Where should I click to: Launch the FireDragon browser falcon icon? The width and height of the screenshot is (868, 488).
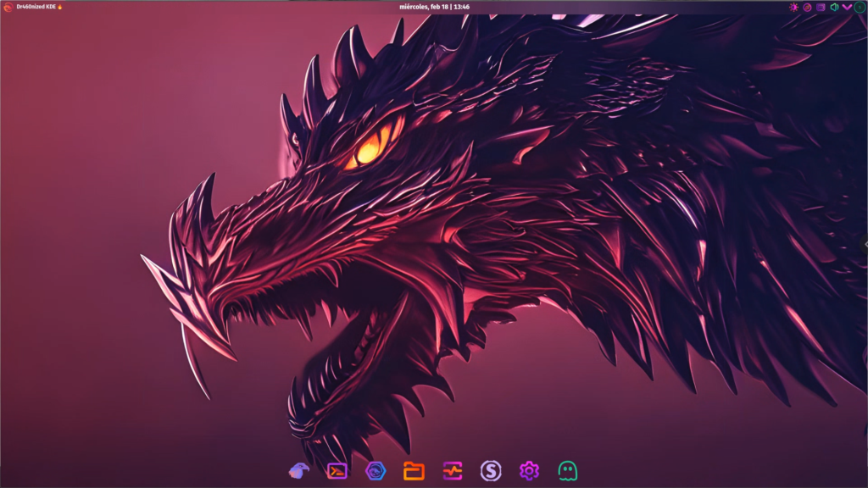point(298,470)
